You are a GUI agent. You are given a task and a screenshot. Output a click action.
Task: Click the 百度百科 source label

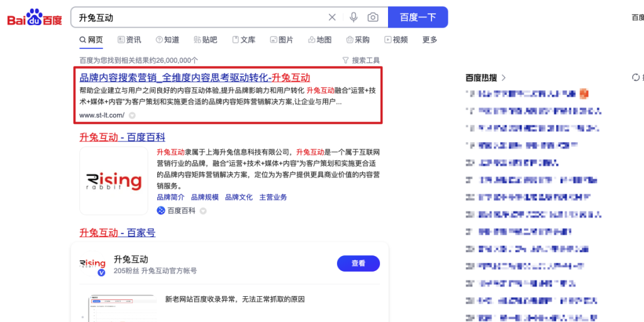176,211
